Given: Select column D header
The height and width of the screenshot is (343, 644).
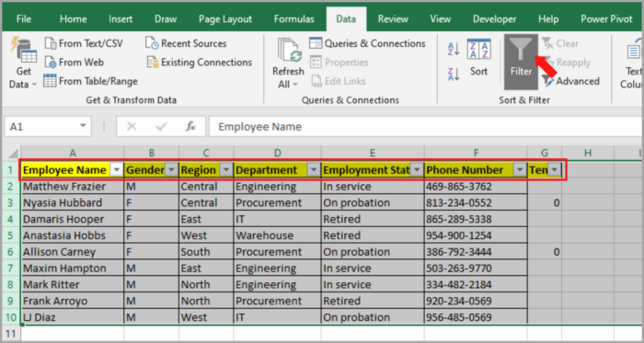Looking at the screenshot, I should pos(278,153).
